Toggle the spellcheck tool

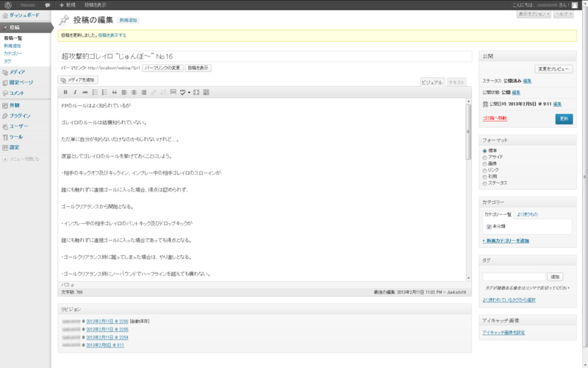[x=182, y=93]
